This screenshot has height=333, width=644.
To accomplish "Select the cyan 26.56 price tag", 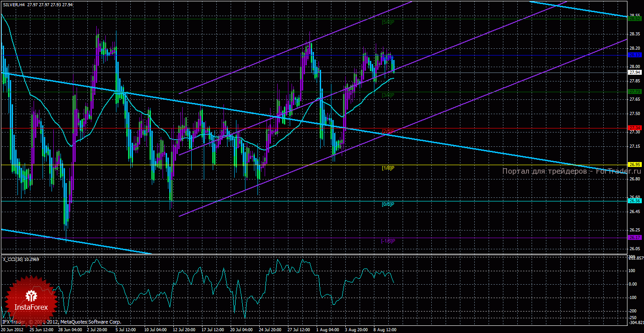I will 635,201.
